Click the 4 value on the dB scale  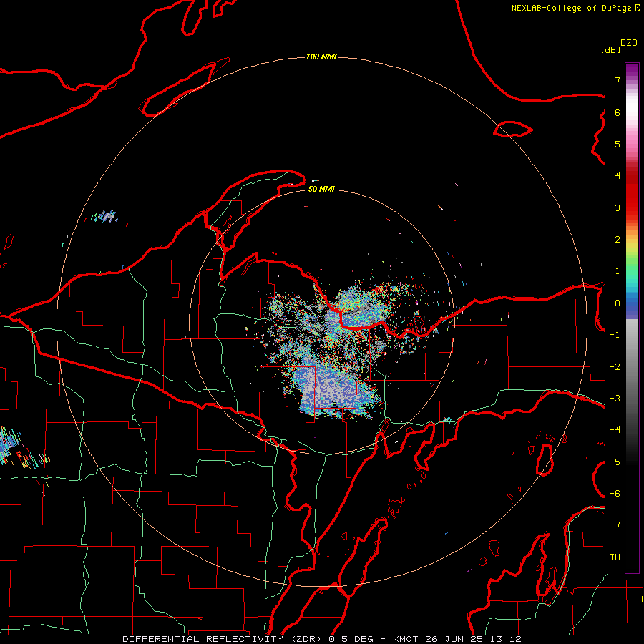click(618, 176)
